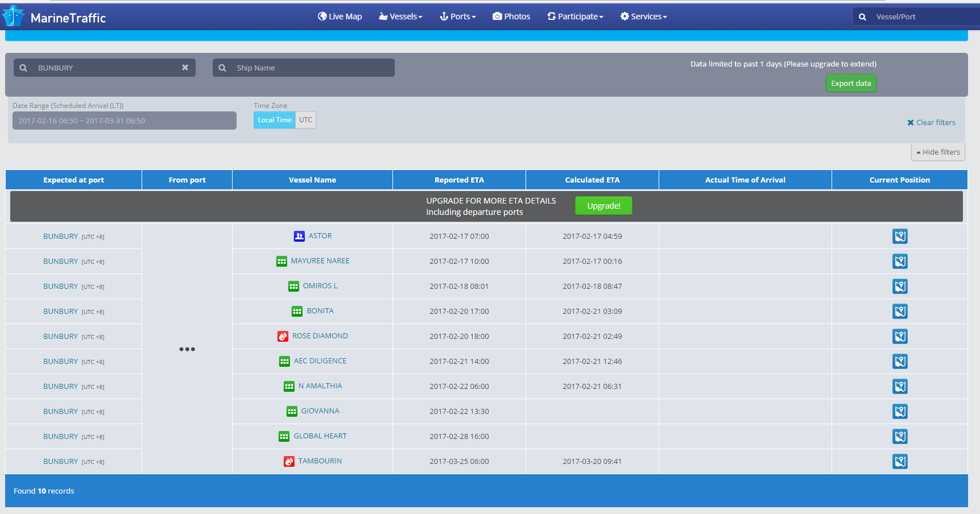Click Clear filters link
The height and width of the screenshot is (514, 980).
pos(931,122)
